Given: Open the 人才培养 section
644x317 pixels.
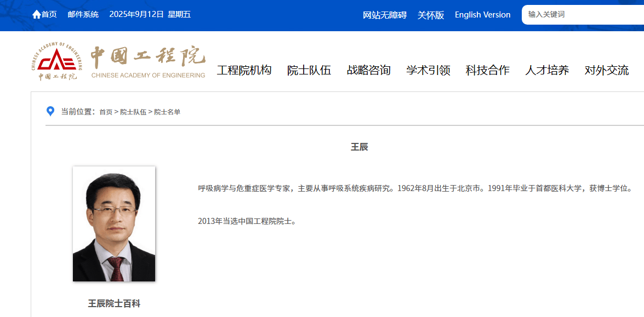Looking at the screenshot, I should (546, 70).
